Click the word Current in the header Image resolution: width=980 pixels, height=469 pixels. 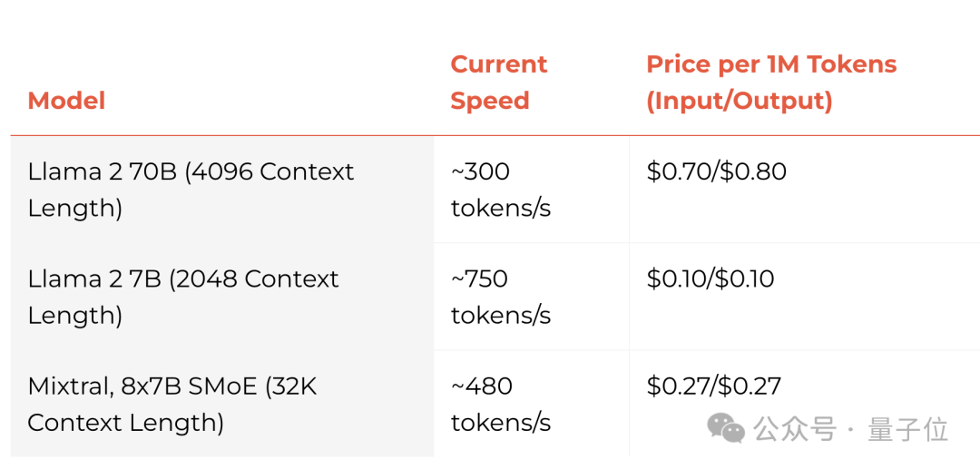(498, 64)
